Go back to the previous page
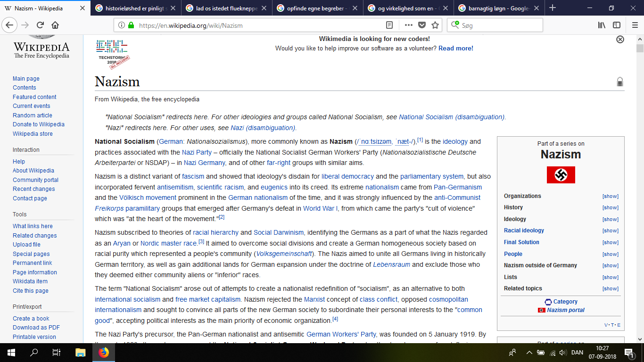This screenshot has width=644, height=362. 10,25
